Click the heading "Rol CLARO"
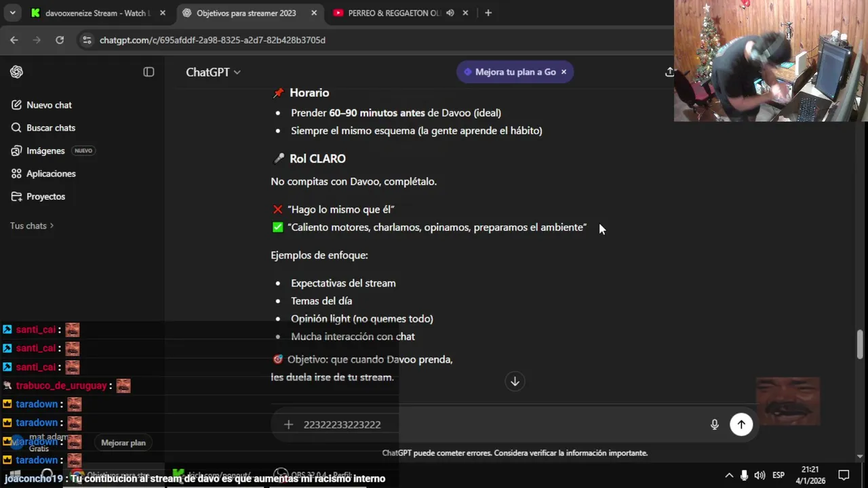The image size is (868, 488). click(317, 159)
